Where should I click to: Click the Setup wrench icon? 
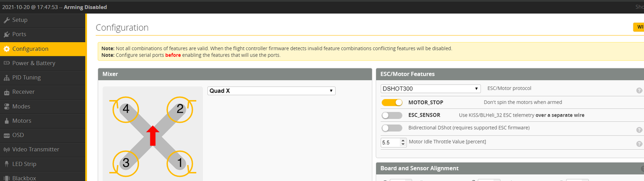[7, 20]
